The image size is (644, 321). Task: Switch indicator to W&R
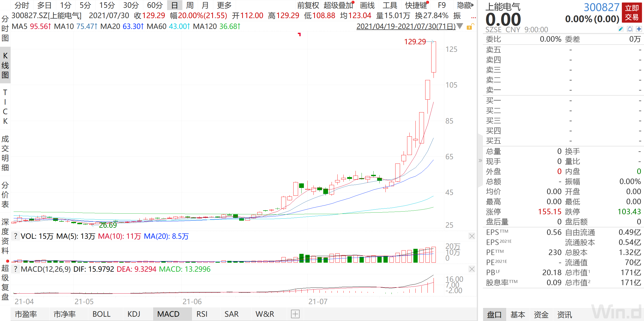265,314
